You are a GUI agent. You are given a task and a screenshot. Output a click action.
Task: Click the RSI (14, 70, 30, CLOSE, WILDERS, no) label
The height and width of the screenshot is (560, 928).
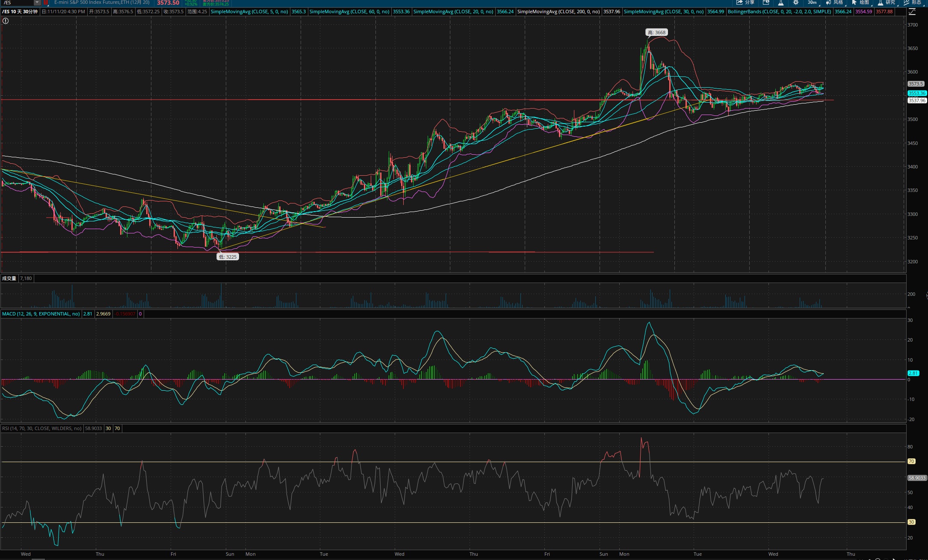(42, 428)
